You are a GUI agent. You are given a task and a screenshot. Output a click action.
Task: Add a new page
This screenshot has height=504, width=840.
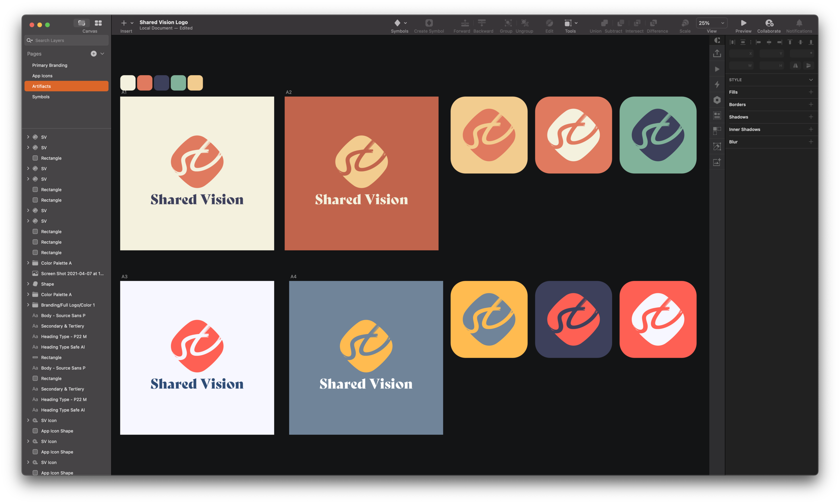coord(93,54)
